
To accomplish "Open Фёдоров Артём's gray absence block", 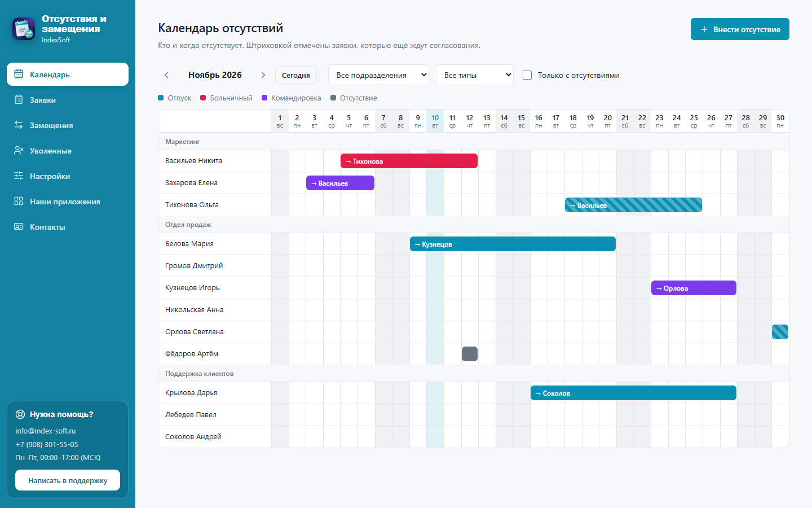I will pos(470,354).
